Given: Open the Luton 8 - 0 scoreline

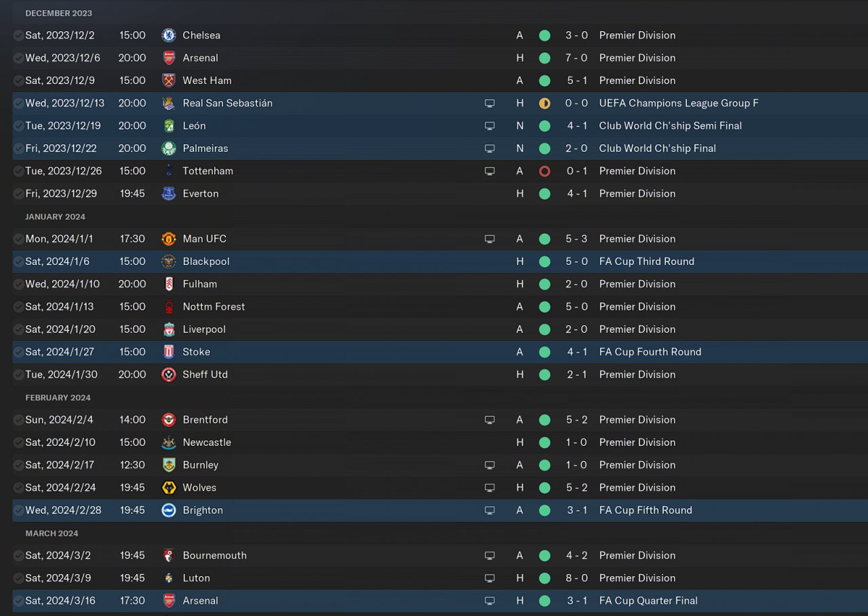Looking at the screenshot, I should click(x=576, y=578).
